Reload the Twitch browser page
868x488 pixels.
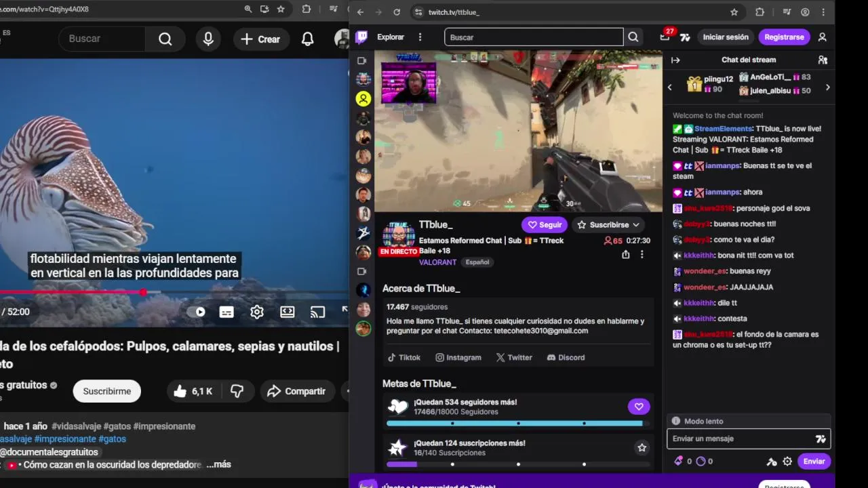pos(397,12)
